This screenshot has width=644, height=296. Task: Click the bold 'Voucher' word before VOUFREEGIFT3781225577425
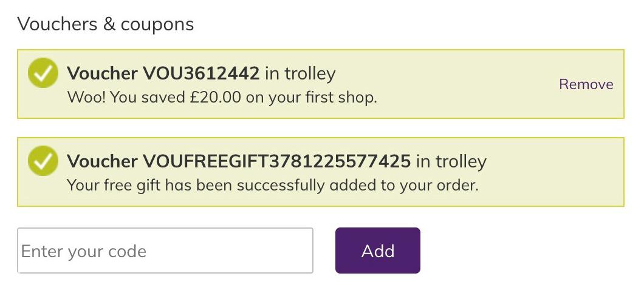click(103, 161)
